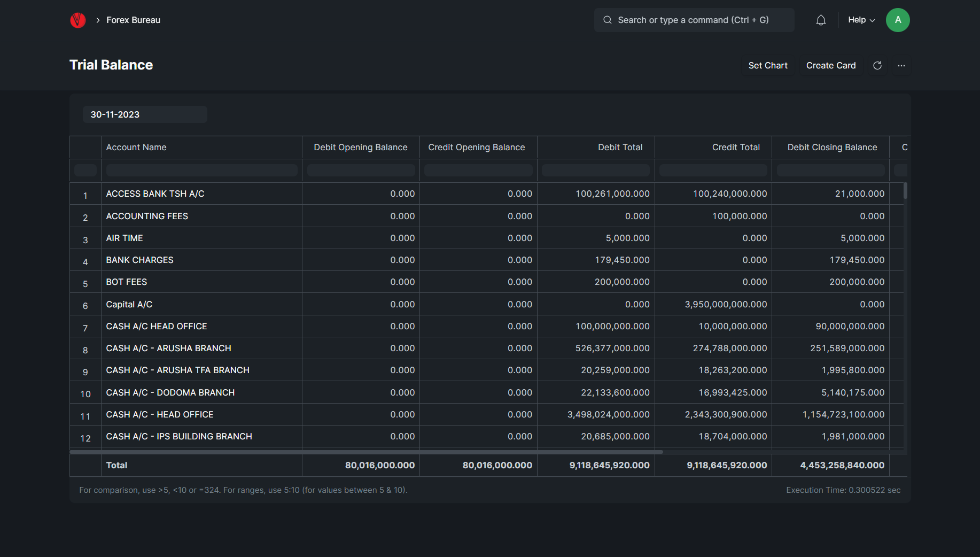Open the red app logo home icon
This screenshot has width=980, height=557.
tap(78, 20)
